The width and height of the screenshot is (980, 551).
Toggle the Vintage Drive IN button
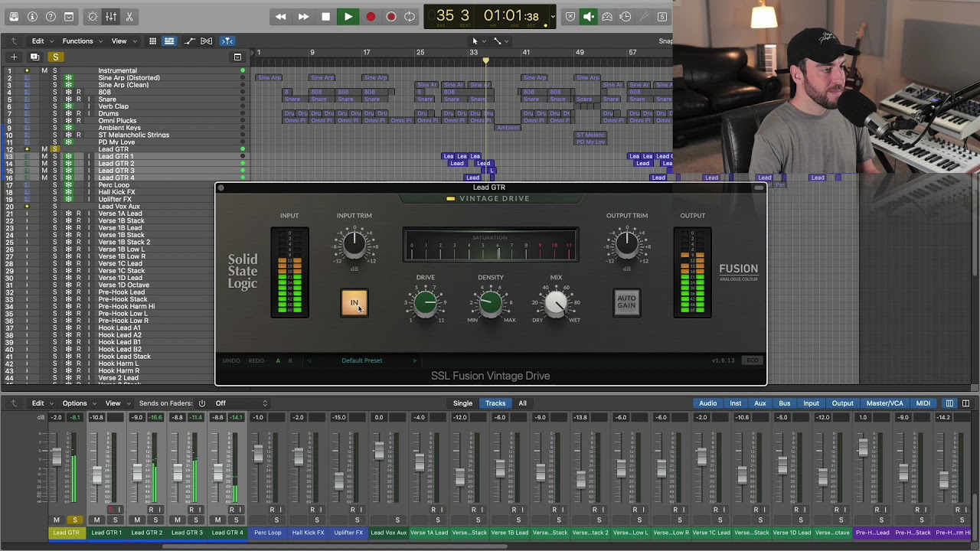[x=354, y=303]
